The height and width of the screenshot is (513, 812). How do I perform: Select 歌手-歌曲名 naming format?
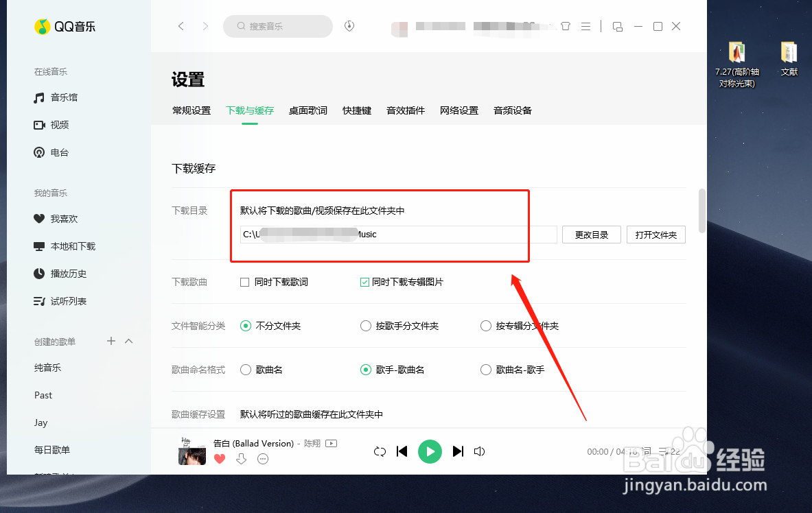click(x=366, y=370)
